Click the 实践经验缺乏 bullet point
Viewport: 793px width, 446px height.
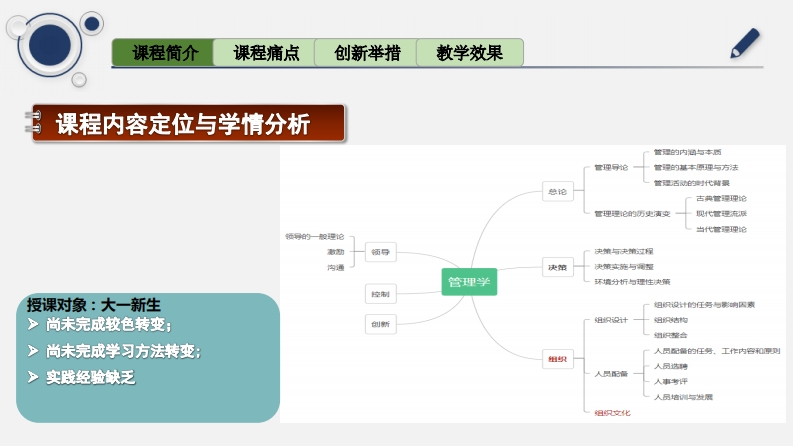point(90,376)
